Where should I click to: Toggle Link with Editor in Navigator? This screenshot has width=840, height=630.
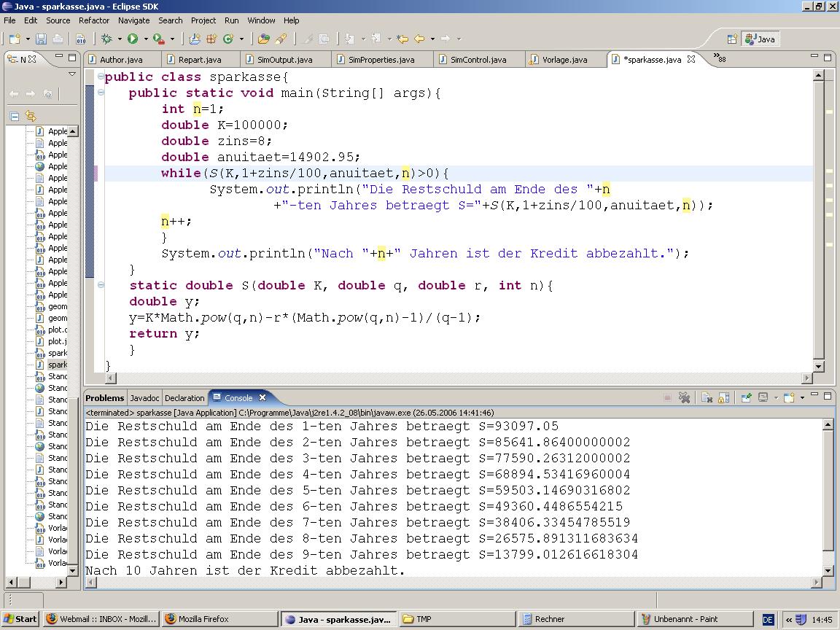tap(31, 116)
